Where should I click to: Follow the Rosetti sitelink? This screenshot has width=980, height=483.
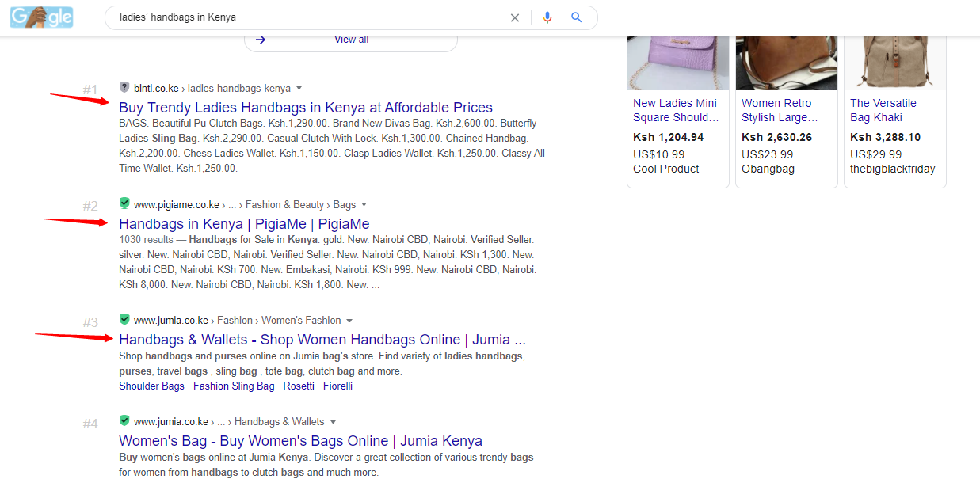(x=299, y=386)
